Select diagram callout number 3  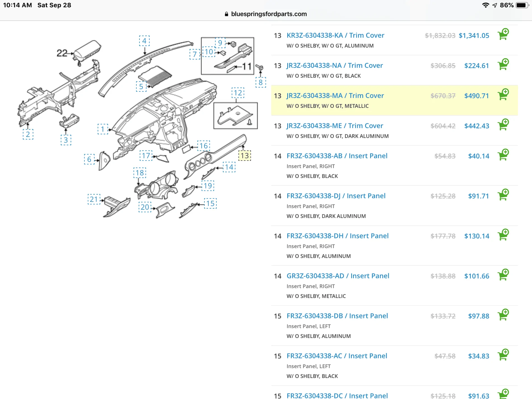pyautogui.click(x=66, y=140)
